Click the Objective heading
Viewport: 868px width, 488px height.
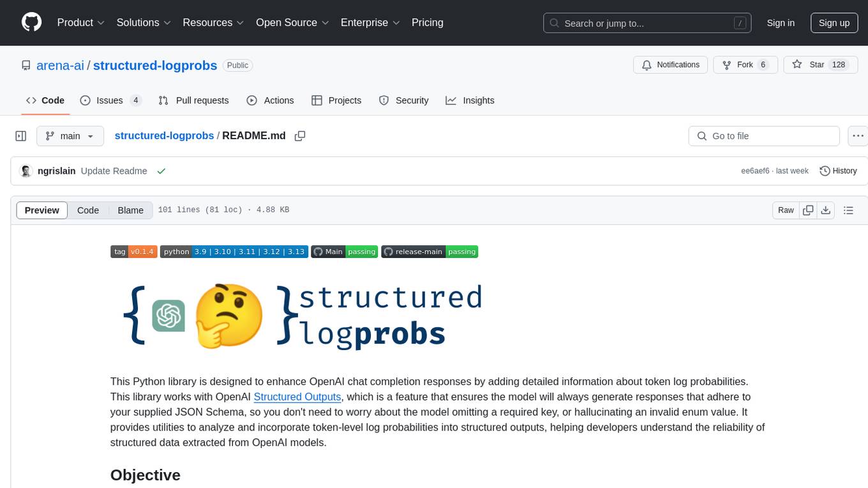click(x=146, y=475)
